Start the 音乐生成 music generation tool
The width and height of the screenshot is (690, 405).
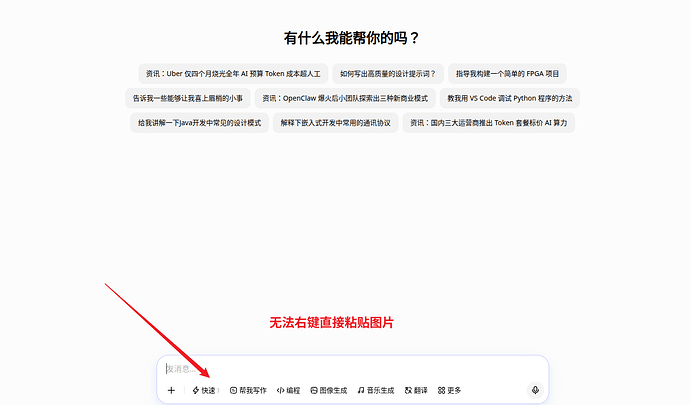pyautogui.click(x=376, y=390)
